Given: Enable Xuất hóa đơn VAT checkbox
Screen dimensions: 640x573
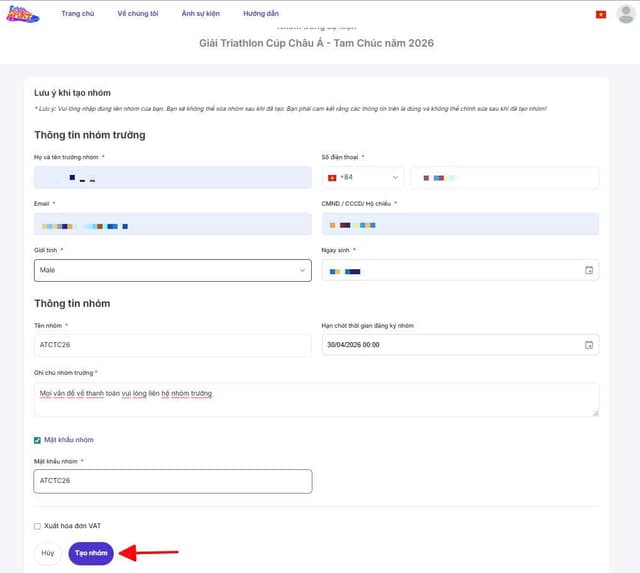Looking at the screenshot, I should pyautogui.click(x=37, y=526).
